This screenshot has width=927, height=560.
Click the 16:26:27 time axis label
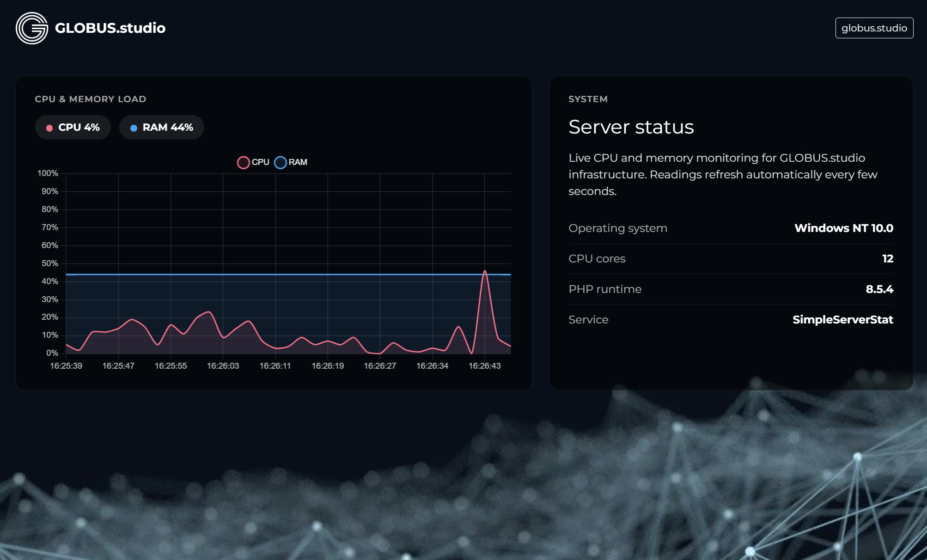tap(380, 366)
